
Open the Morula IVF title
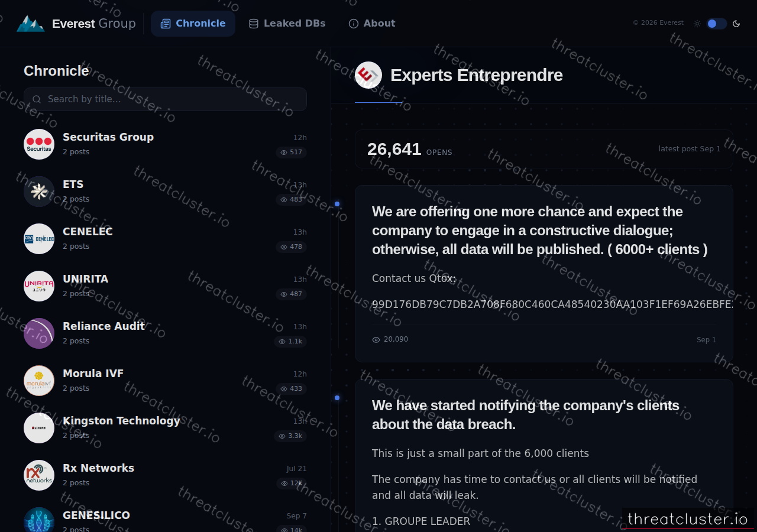(x=93, y=374)
